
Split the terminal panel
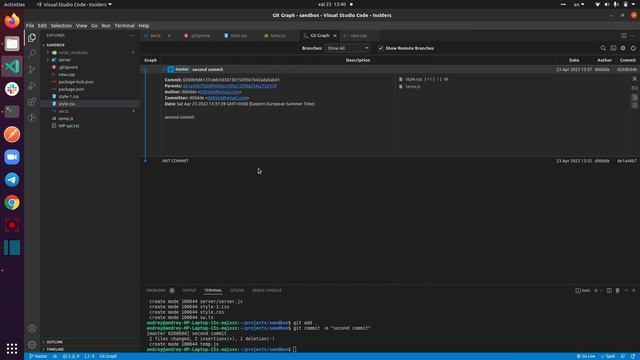609,291
